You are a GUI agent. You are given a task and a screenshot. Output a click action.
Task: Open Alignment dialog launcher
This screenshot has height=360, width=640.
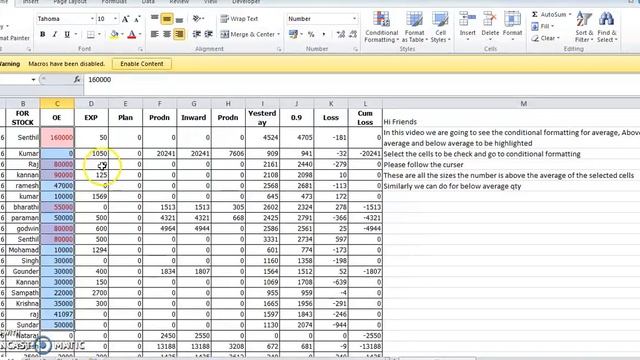pyautogui.click(x=279, y=49)
